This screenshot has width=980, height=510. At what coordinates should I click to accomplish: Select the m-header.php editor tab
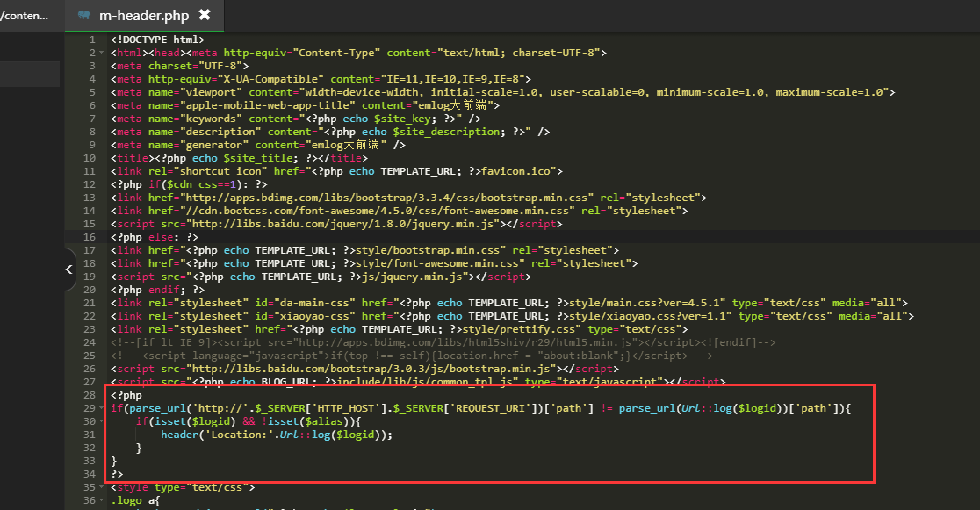pyautogui.click(x=144, y=15)
